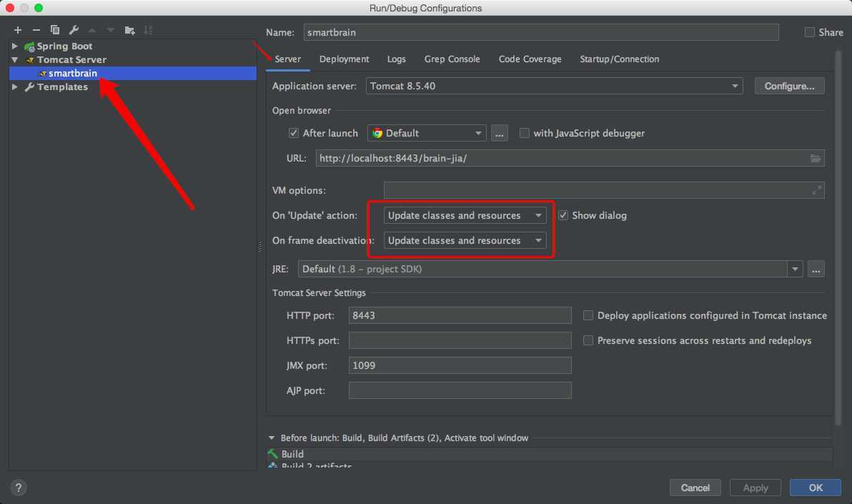Copy the selected configuration
Screen dimensions: 852x504
coord(55,30)
